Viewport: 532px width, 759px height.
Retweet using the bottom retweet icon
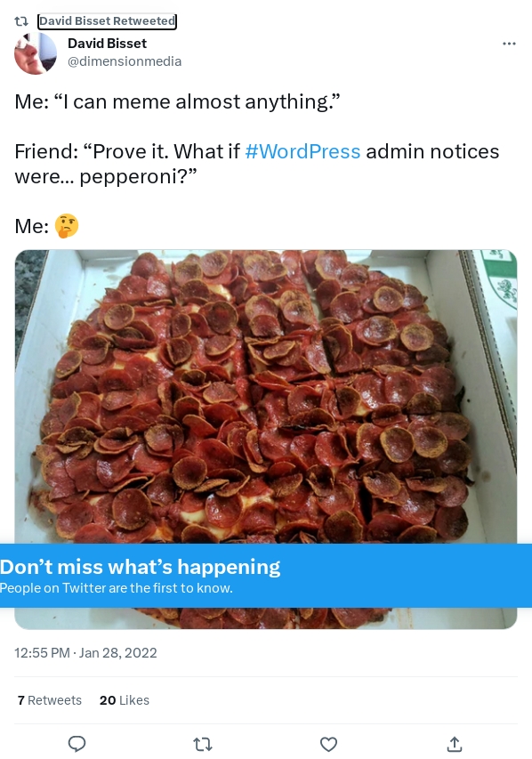(202, 744)
